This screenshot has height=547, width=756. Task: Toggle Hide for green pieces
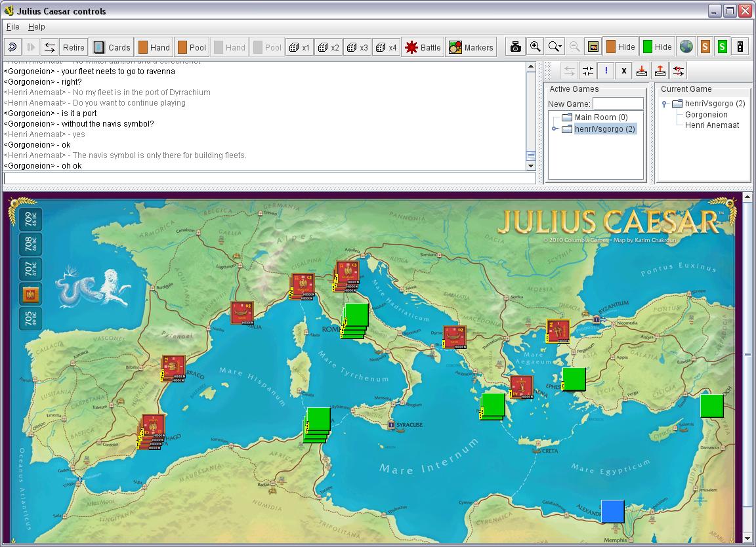[x=658, y=47]
